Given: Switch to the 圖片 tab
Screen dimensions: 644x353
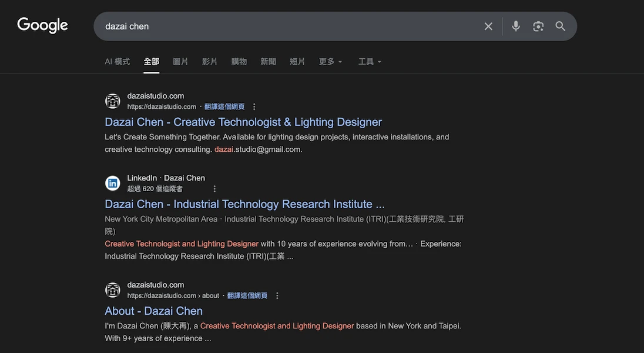Looking at the screenshot, I should point(180,62).
